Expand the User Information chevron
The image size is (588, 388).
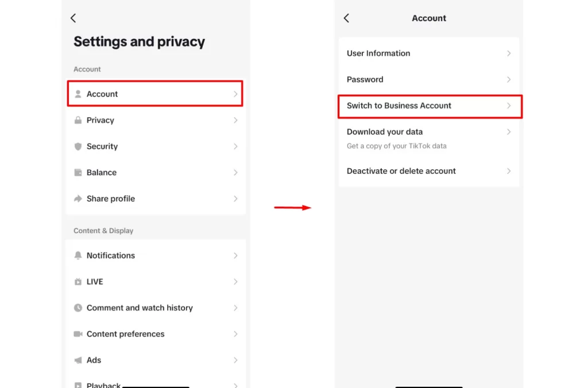[x=509, y=53]
